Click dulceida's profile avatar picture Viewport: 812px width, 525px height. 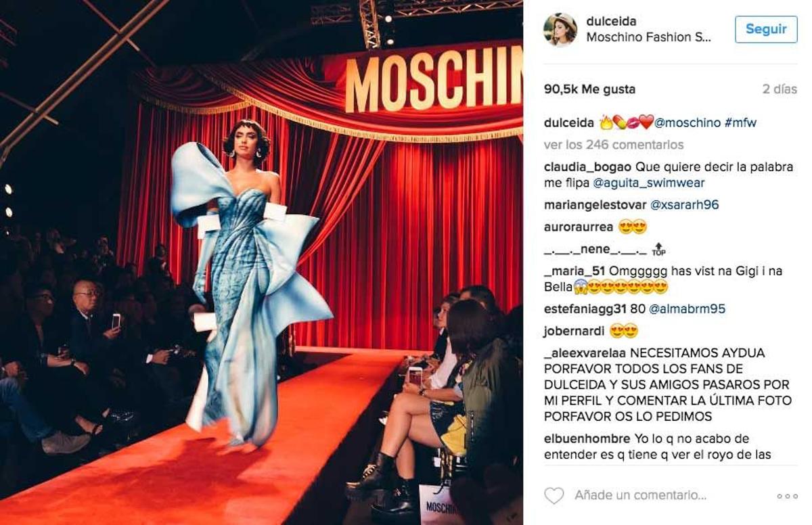coord(560,30)
